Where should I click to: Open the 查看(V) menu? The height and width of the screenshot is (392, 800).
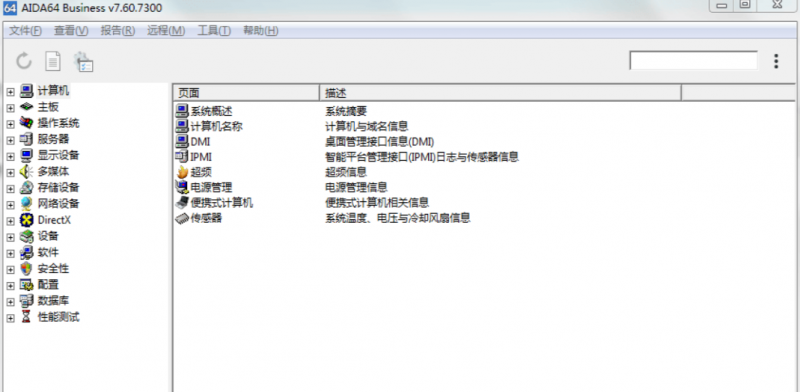point(71,31)
